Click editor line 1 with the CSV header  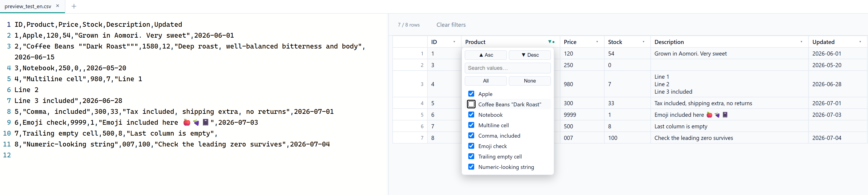click(98, 24)
